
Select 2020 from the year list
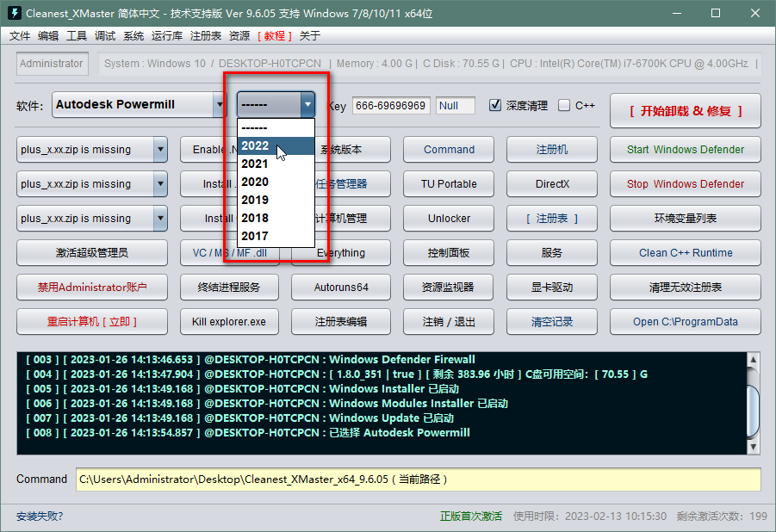[276, 182]
